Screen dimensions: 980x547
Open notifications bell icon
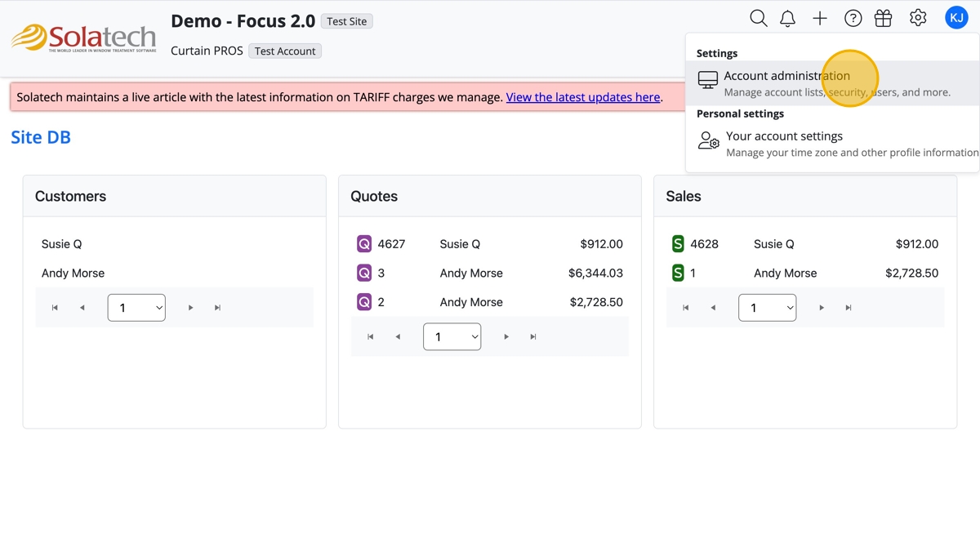787,18
